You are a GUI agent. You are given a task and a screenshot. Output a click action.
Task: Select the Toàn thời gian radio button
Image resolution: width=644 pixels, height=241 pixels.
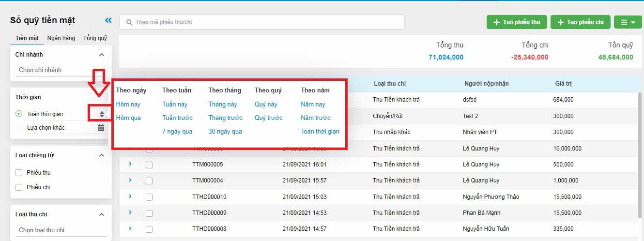click(19, 114)
